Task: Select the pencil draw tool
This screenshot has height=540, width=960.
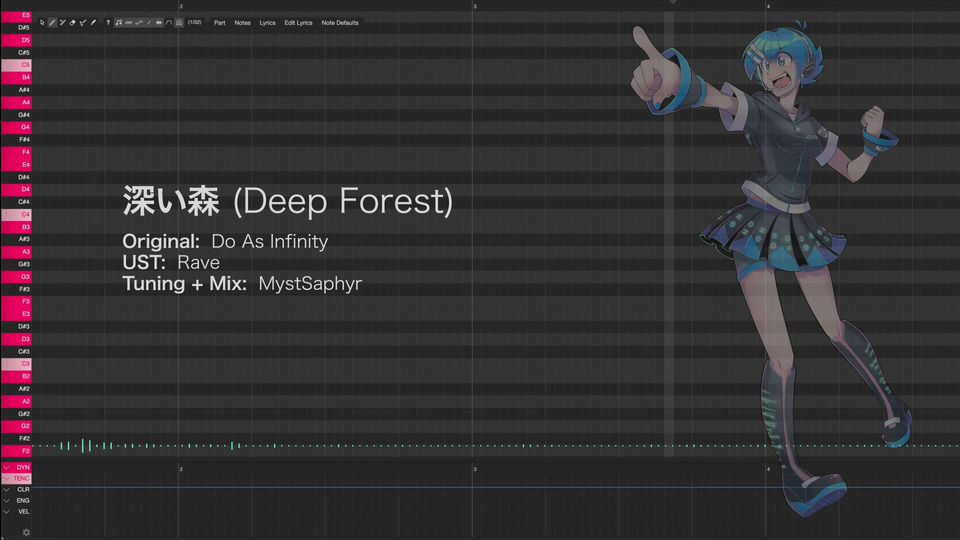Action: coord(52,23)
